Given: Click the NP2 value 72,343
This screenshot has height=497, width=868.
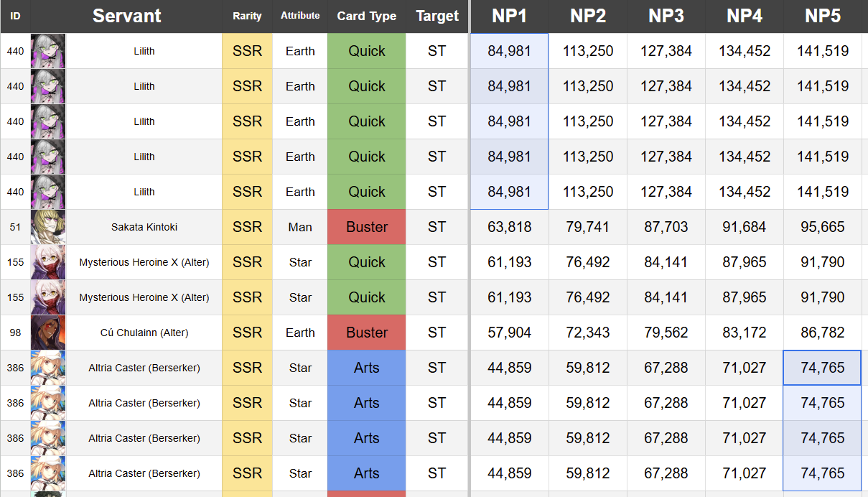Looking at the screenshot, I should pos(588,333).
